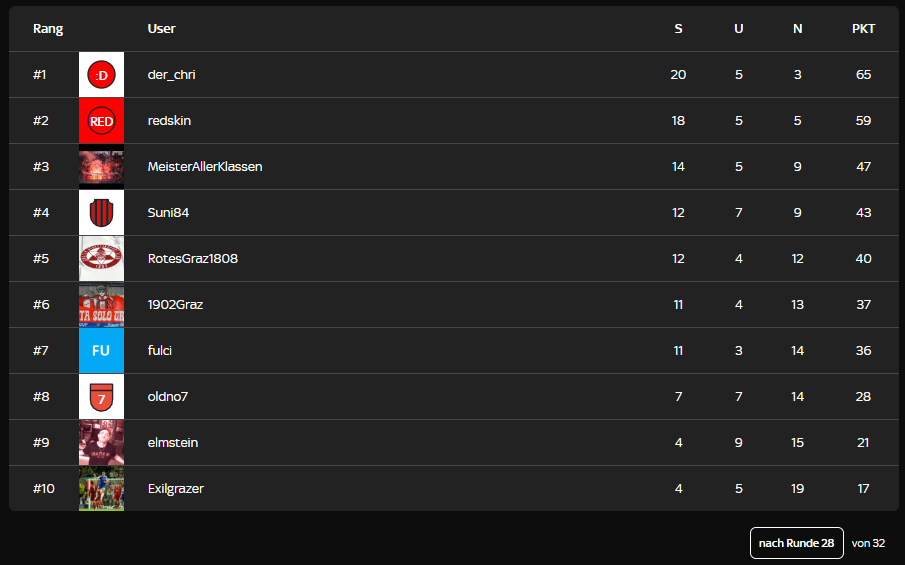Open elmstein's profile photo
The image size is (905, 565).
101,442
